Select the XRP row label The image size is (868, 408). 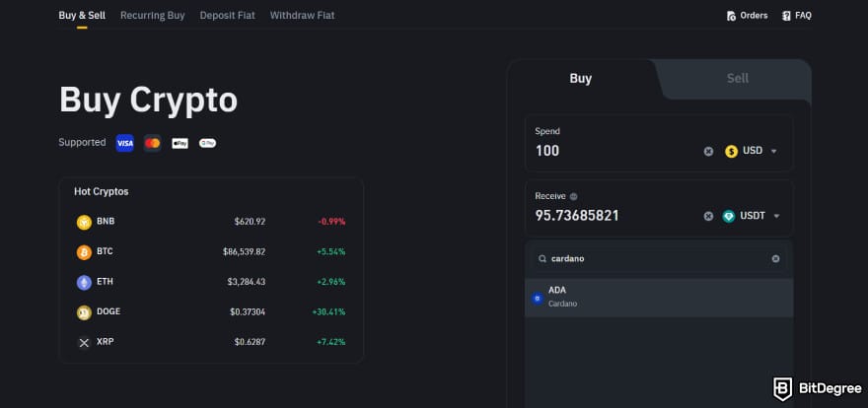click(106, 342)
